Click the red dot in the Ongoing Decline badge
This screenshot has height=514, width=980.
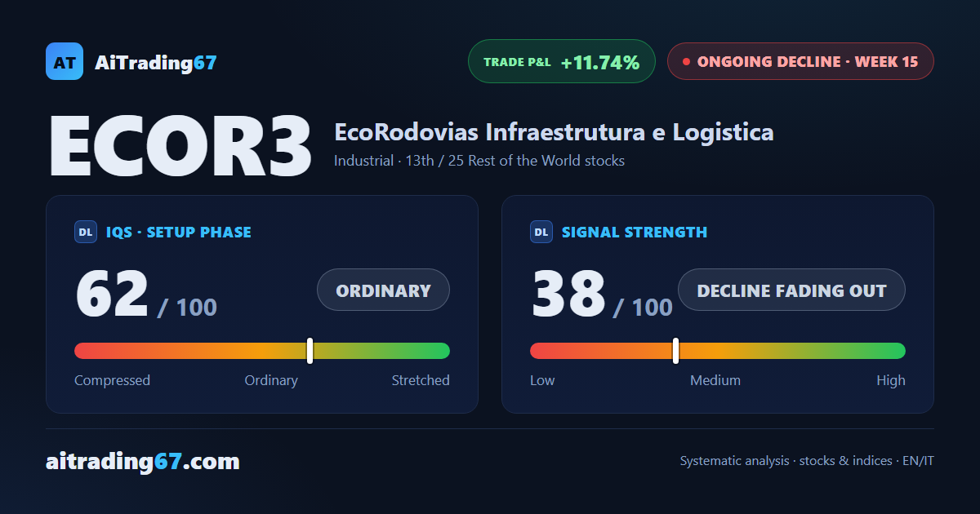tap(686, 61)
